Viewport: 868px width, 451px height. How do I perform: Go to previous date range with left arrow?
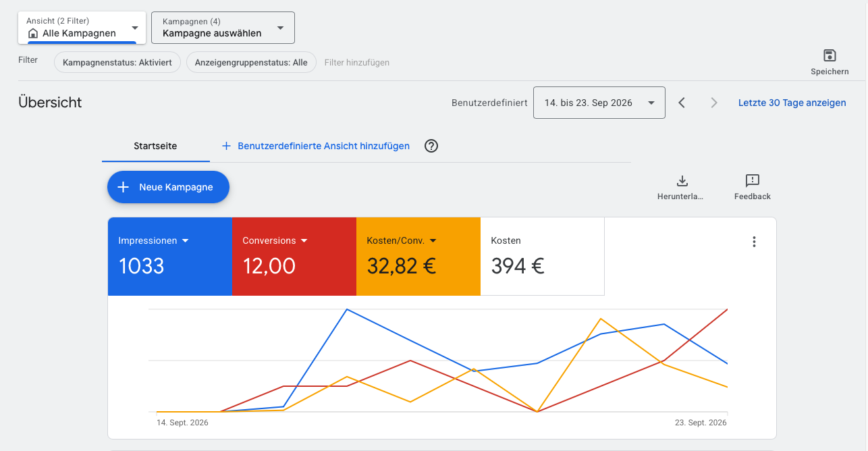click(x=682, y=103)
